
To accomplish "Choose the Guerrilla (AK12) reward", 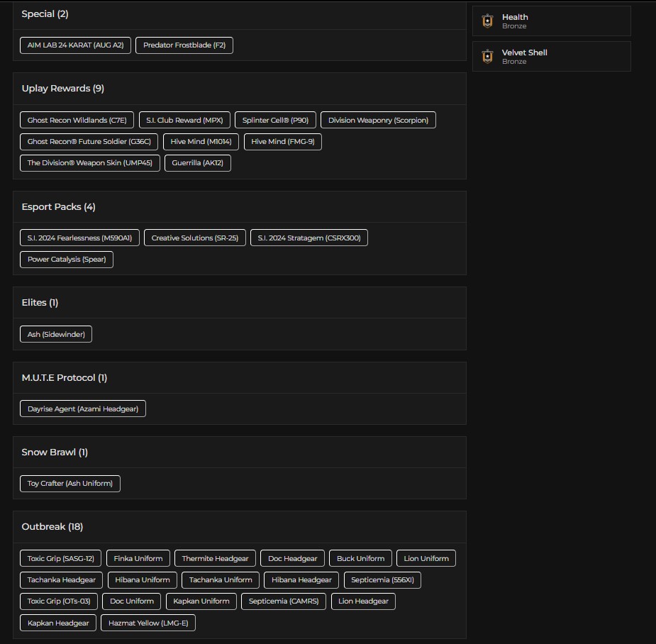I will coord(197,163).
